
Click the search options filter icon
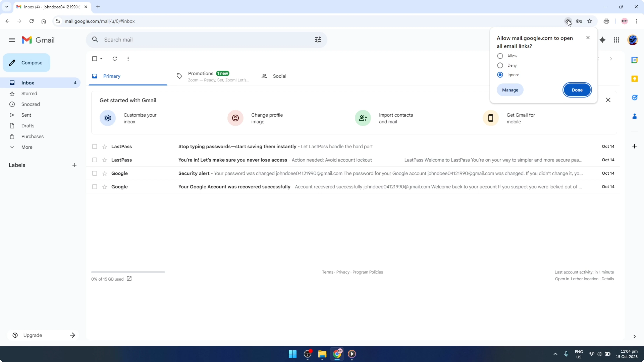(x=318, y=40)
